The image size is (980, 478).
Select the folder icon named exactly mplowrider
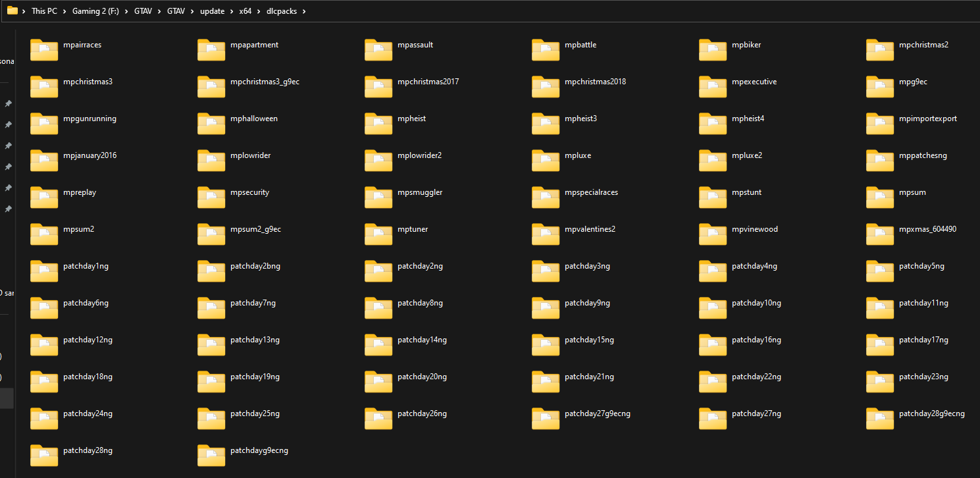(x=211, y=160)
